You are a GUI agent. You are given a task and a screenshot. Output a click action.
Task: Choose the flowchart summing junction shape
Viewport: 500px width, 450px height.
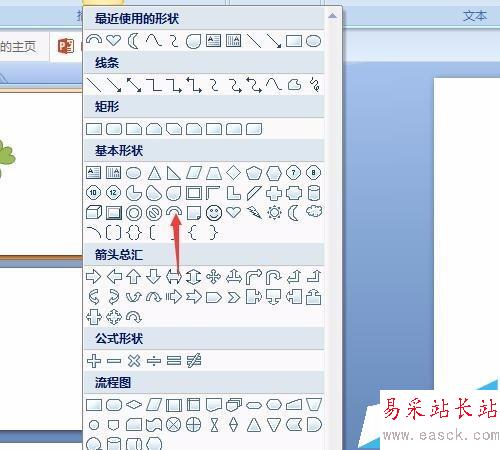[174, 425]
